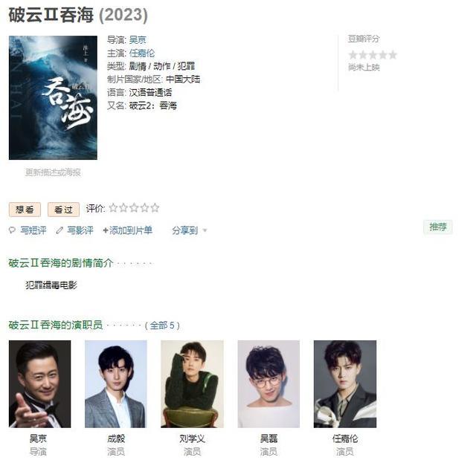Screen dimensions: 476x460
Task: Mark the movie as 想看
Action: (25, 210)
